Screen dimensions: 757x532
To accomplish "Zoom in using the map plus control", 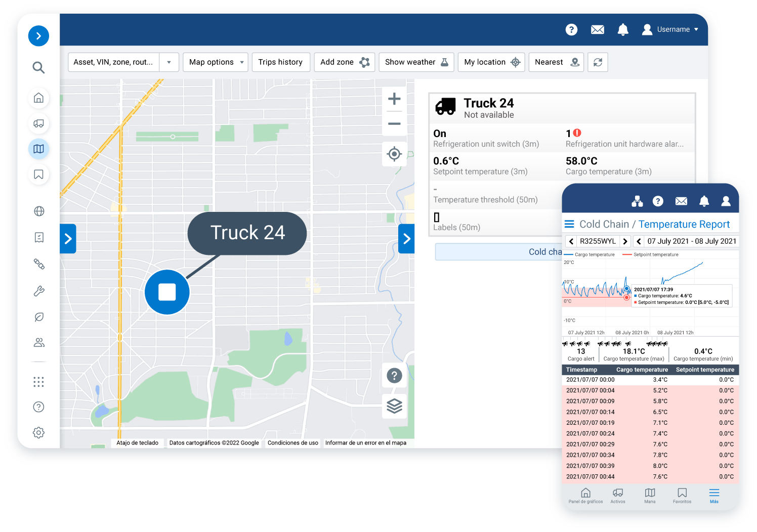I will click(x=394, y=99).
